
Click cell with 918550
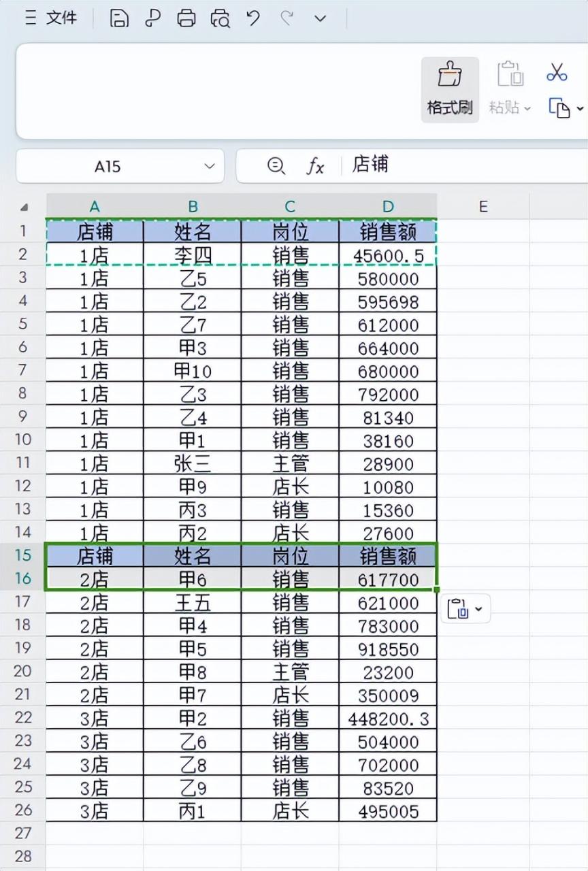pyautogui.click(x=388, y=649)
